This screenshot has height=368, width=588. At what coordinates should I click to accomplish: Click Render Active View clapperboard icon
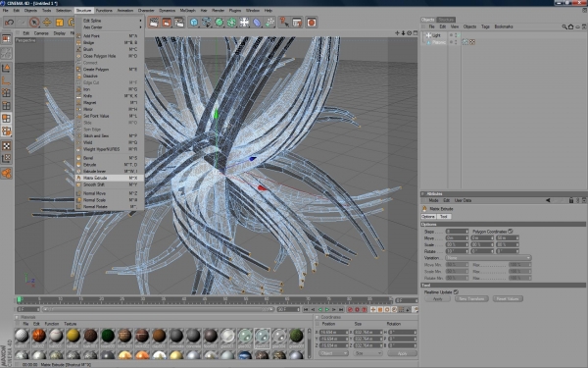[154, 23]
